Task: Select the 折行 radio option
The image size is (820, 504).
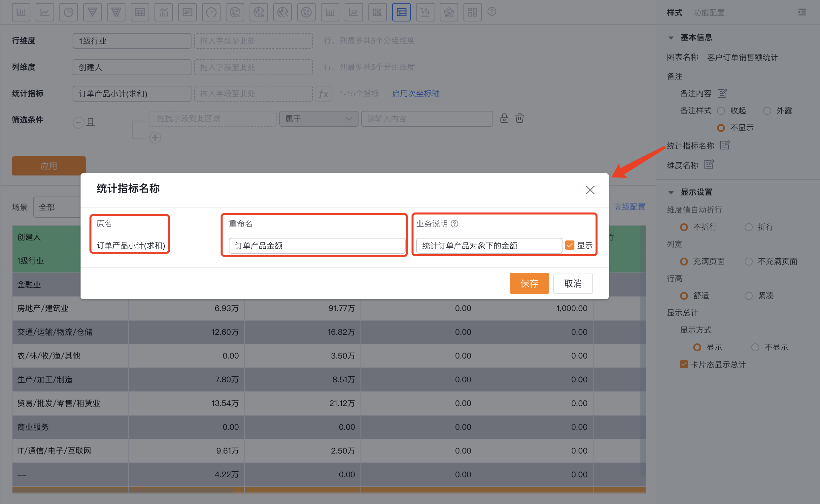Action: 749,227
